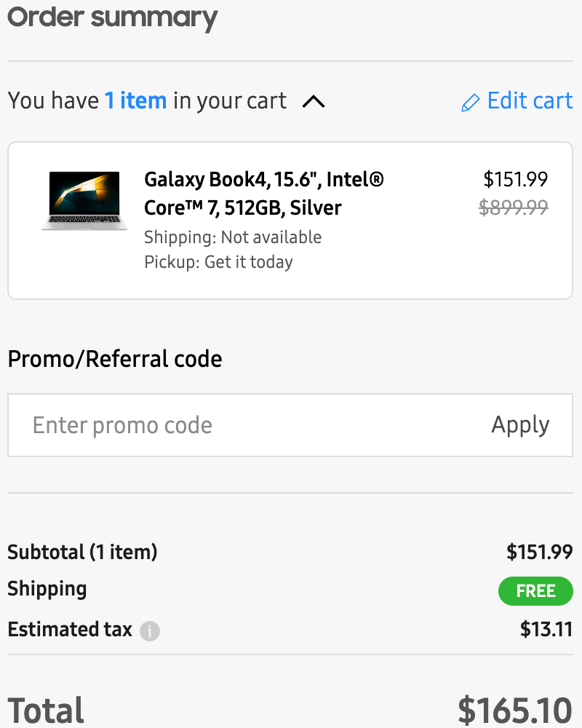Click the $151.99 price in cart item
Image resolution: width=582 pixels, height=728 pixels.
tap(515, 179)
